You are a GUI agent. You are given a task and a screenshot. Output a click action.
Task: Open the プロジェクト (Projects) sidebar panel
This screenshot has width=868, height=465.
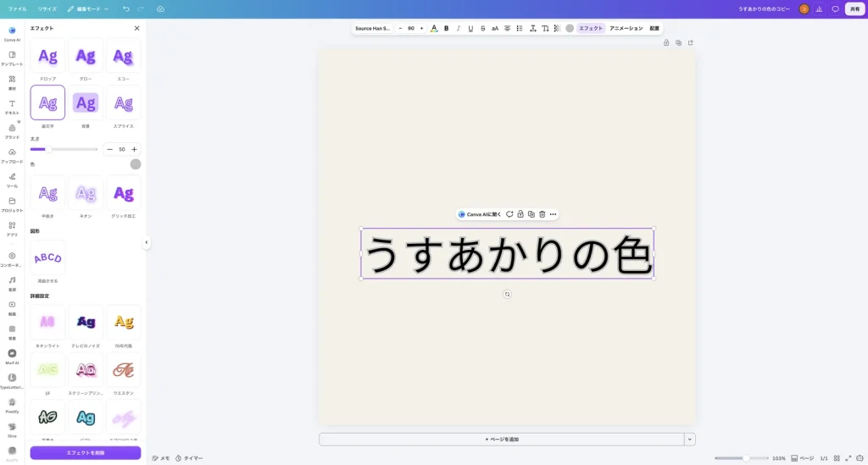point(12,204)
